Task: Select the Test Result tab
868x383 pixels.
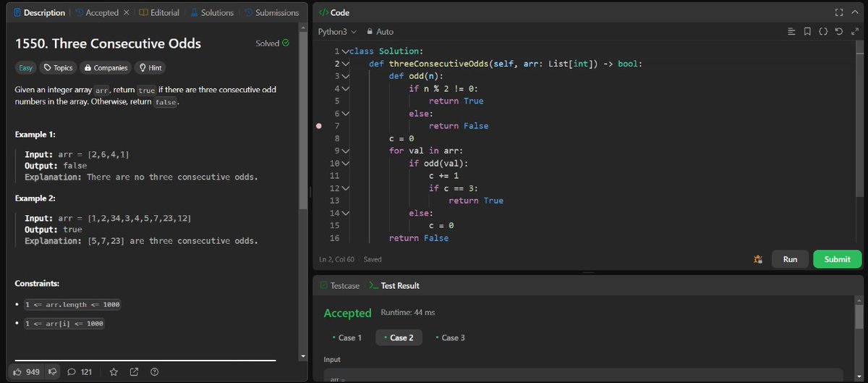Action: pos(394,286)
